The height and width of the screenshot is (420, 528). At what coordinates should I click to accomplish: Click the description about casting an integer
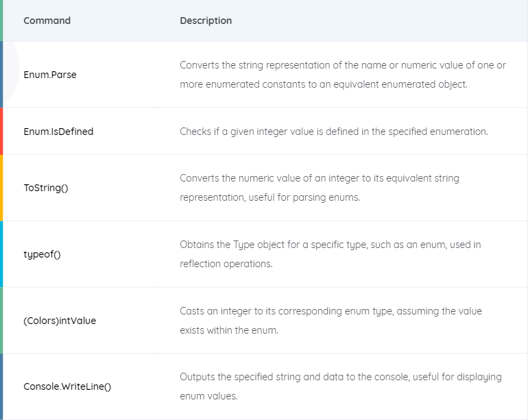[331, 321]
